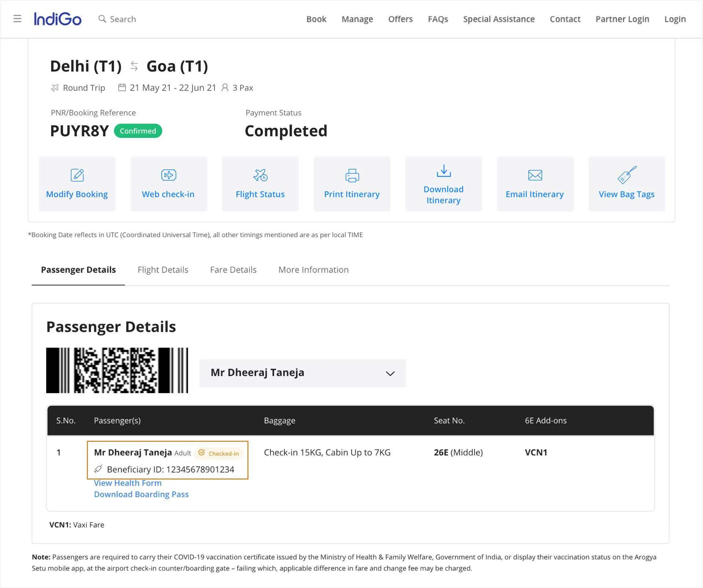The height and width of the screenshot is (588, 703).
Task: Click the Print Itinerary printer icon
Action: (352, 175)
